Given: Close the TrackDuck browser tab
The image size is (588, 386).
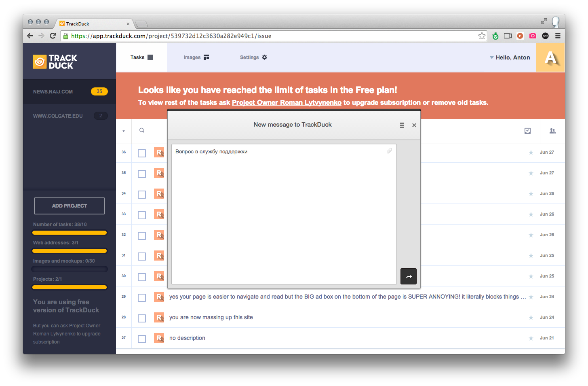Looking at the screenshot, I should click(128, 24).
